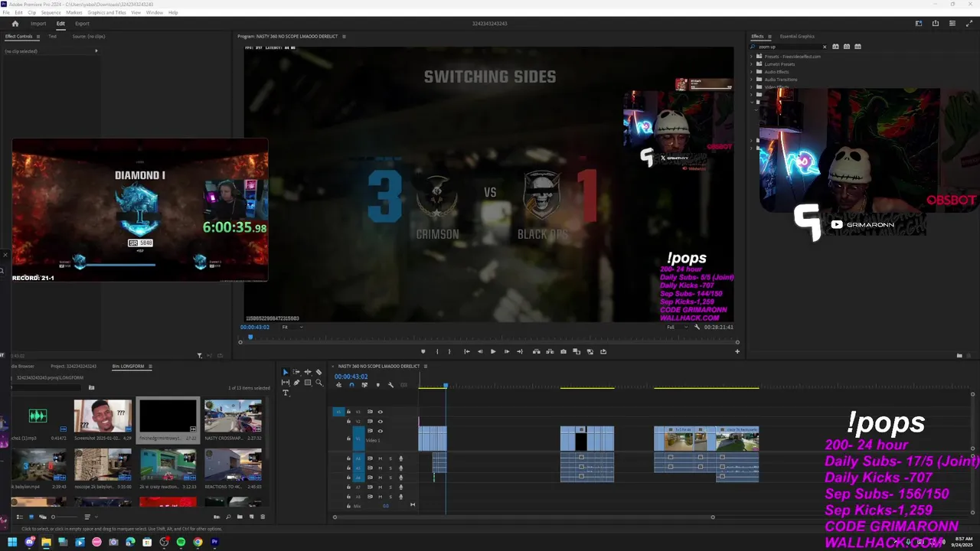Viewport: 980px width, 551px height.
Task: Open the timeline sequence panel menu
Action: click(426, 367)
